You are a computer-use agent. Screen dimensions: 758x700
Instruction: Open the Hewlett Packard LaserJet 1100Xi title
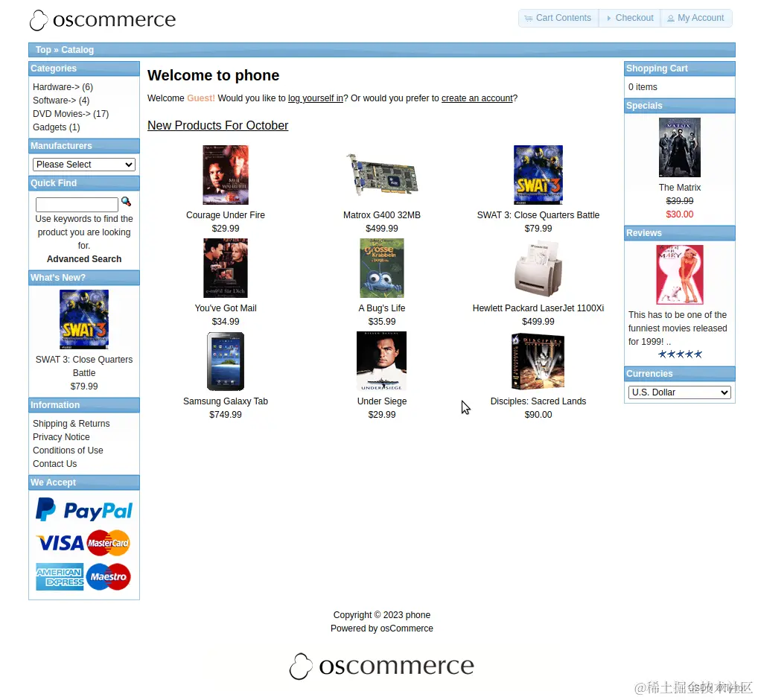pos(538,308)
